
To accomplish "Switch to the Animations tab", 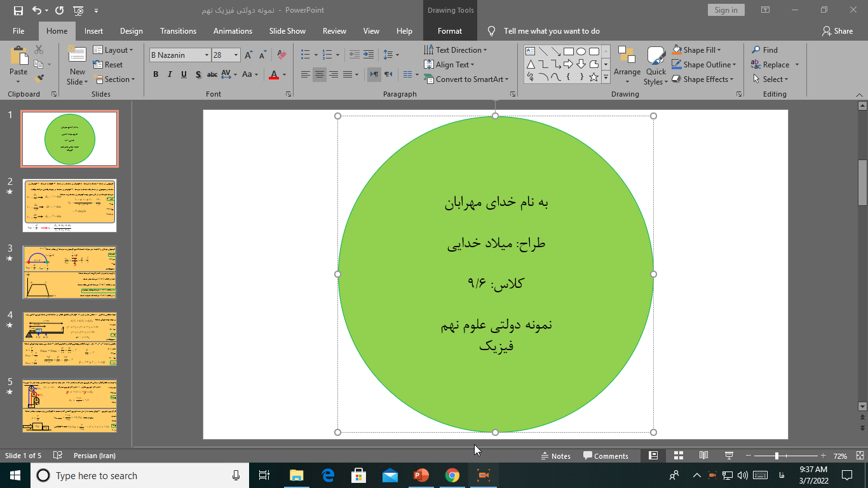I will 233,31.
